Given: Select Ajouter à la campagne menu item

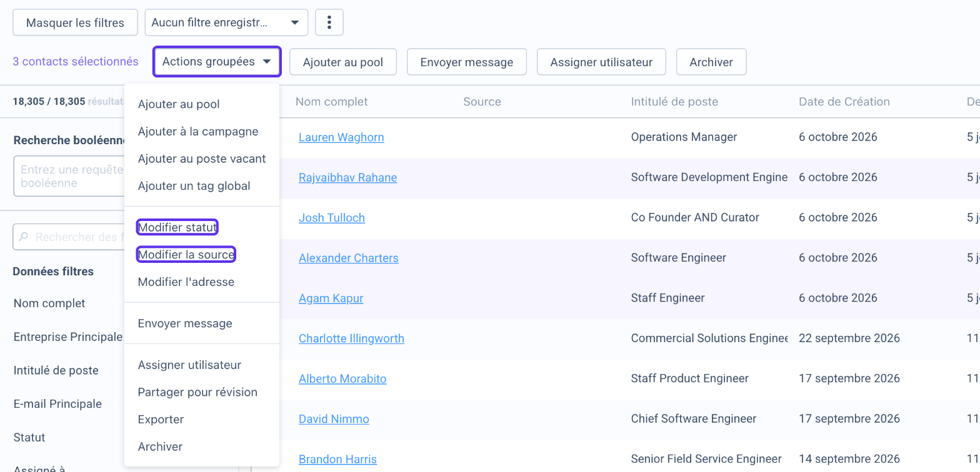Looking at the screenshot, I should point(198,132).
